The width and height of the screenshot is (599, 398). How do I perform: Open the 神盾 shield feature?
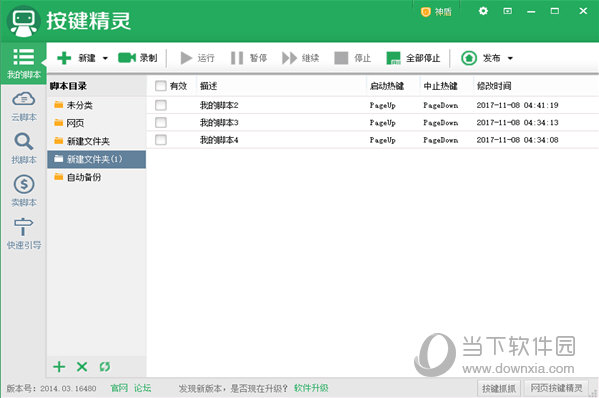(x=436, y=12)
